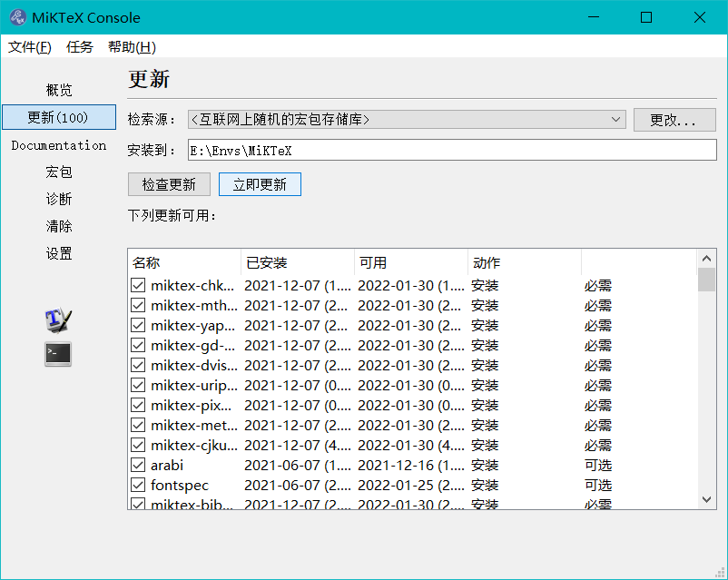Viewport: 728px width, 580px height.
Task: Open the 诊断 section
Action: 58,199
